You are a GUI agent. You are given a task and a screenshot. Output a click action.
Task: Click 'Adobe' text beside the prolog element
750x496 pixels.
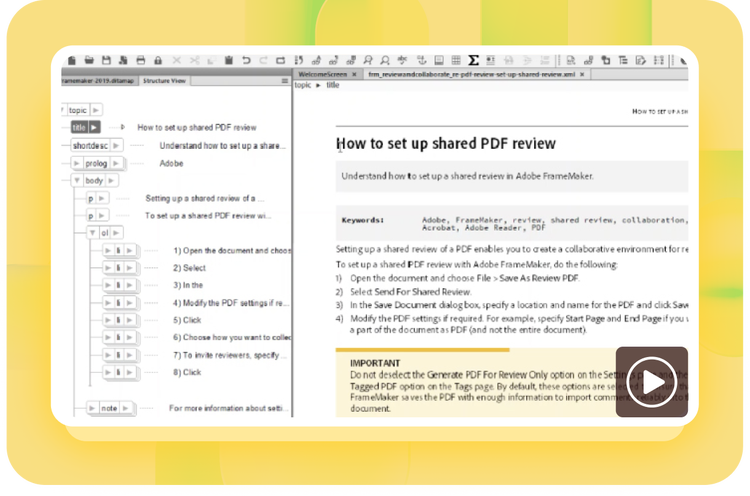[x=171, y=163]
